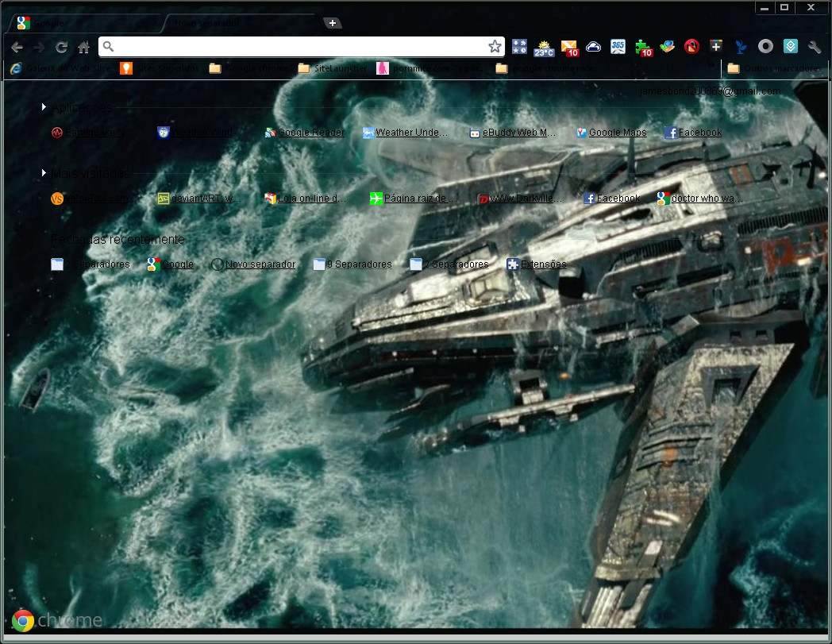The height and width of the screenshot is (644, 832).
Task: Open the Loja on-line most visited link
Action: click(x=306, y=199)
